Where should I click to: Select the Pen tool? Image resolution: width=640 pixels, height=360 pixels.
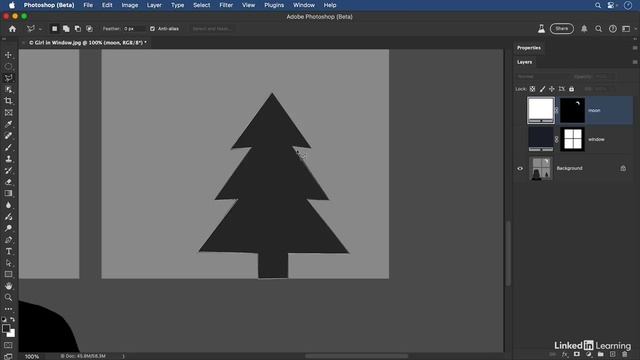[x=8, y=240]
